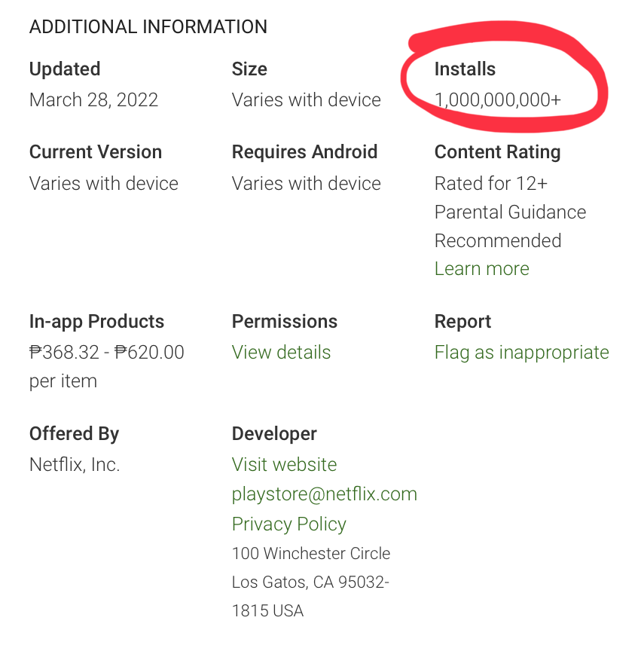Click the Installs label
The image size is (644, 648).
[465, 69]
